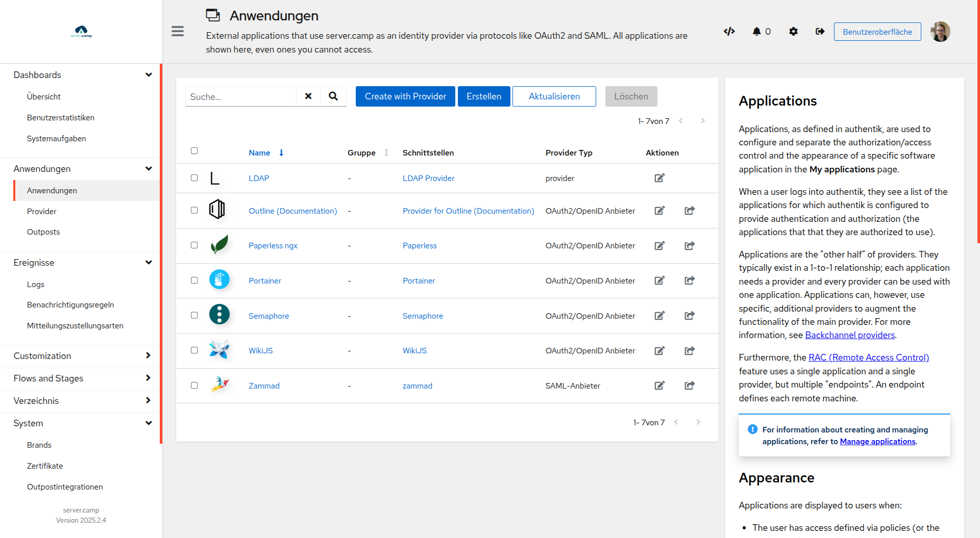
Task: Collapse the System section
Action: pos(80,423)
